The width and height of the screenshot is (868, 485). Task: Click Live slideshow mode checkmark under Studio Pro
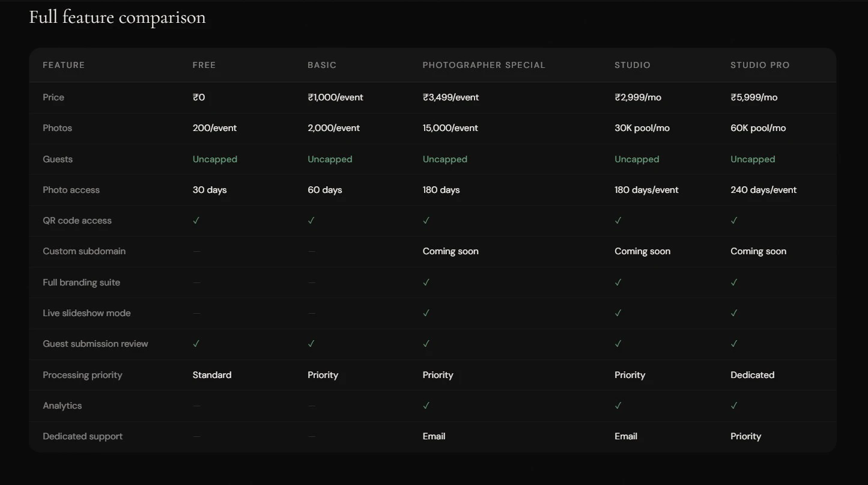[x=734, y=313]
